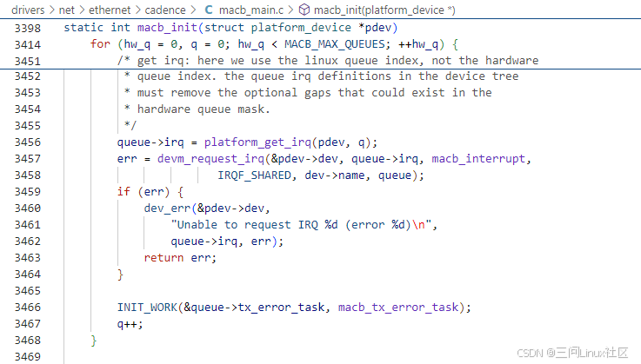Click 'hardware queue mask.' comment line
Viewport: 641px width, 364px height.
(x=204, y=109)
